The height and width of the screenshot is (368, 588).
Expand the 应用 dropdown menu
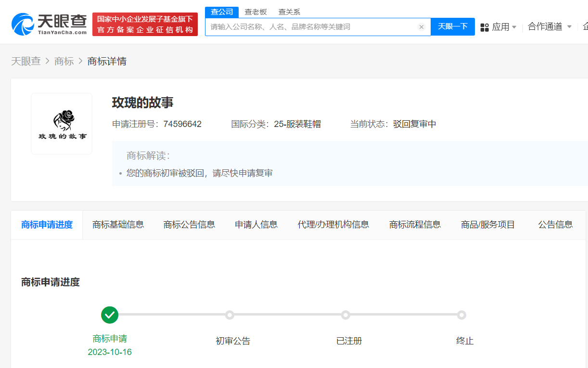[504, 27]
